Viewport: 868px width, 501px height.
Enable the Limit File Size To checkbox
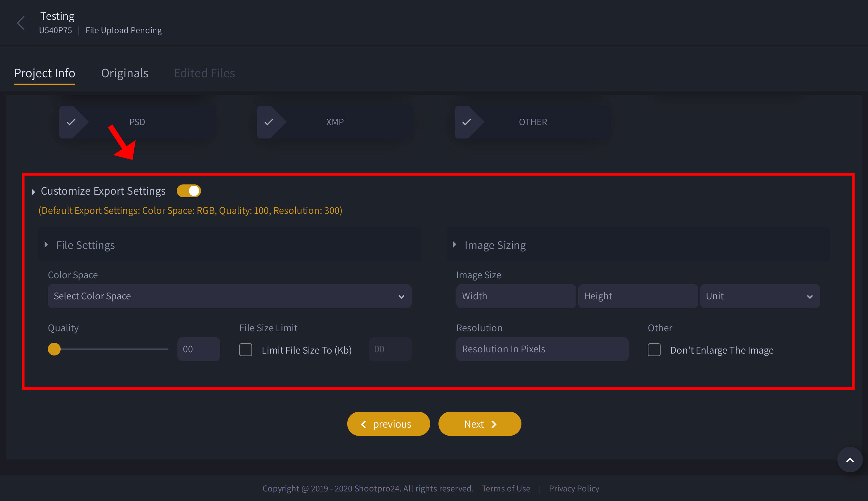(246, 350)
